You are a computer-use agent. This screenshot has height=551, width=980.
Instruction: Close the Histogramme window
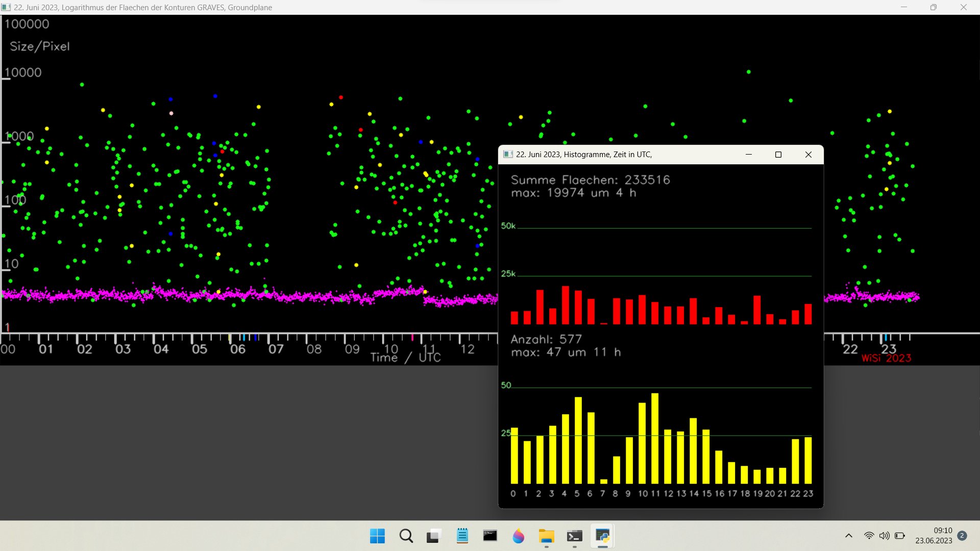[x=808, y=155]
